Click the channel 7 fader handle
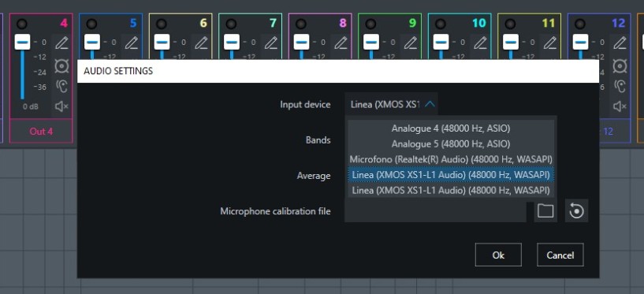 [232, 42]
